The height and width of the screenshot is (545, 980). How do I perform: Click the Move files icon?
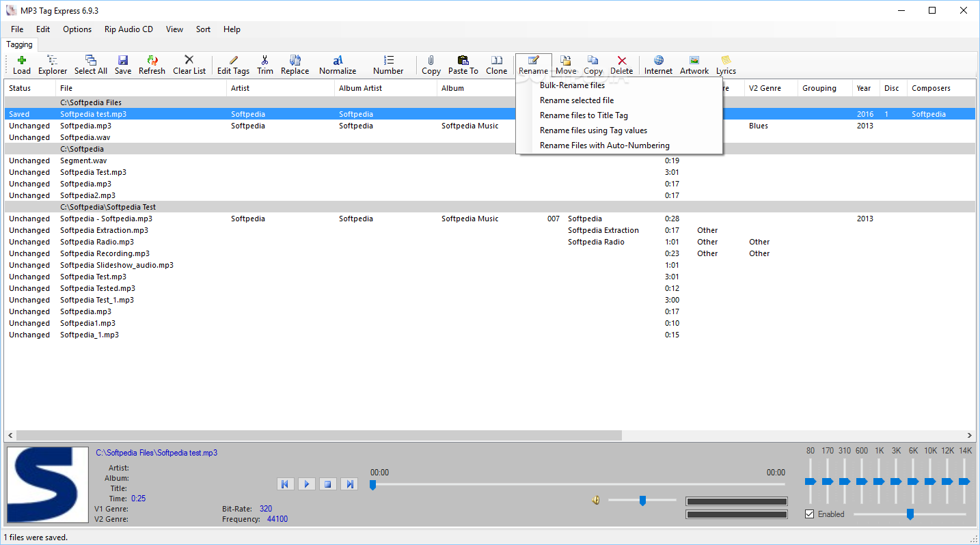pos(566,65)
